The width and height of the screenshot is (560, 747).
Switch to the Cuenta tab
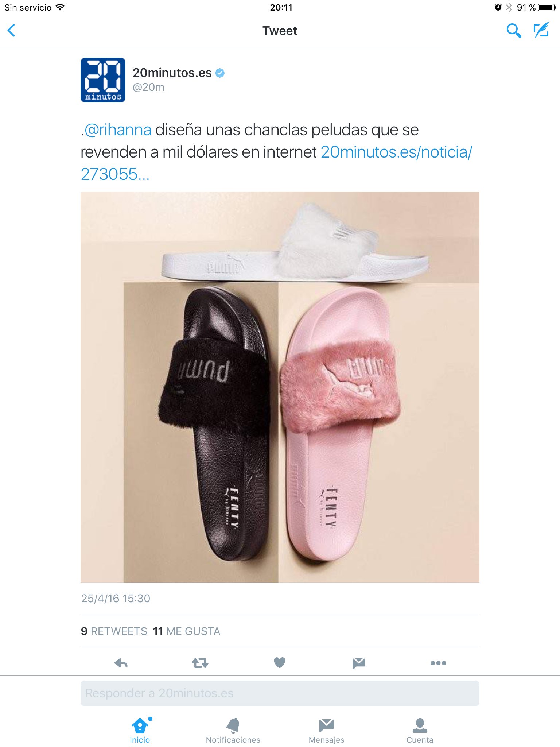(x=420, y=730)
